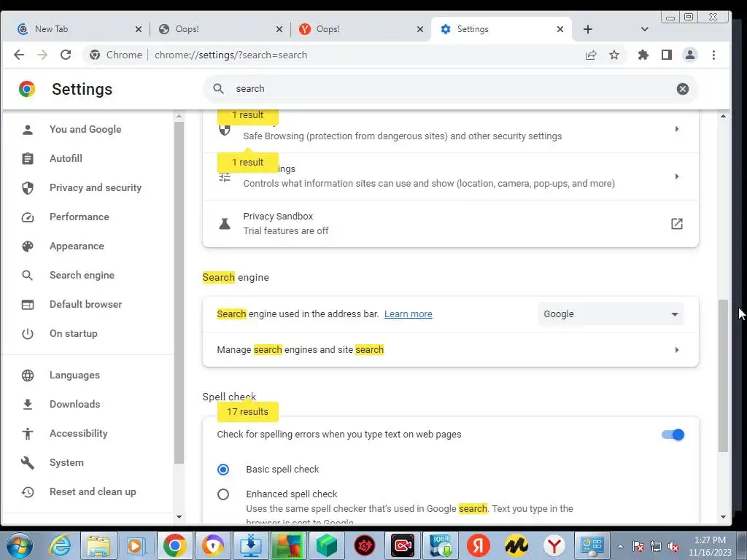Open Privacy Sandbox external link icon
The height and width of the screenshot is (560, 747).
[x=676, y=223]
